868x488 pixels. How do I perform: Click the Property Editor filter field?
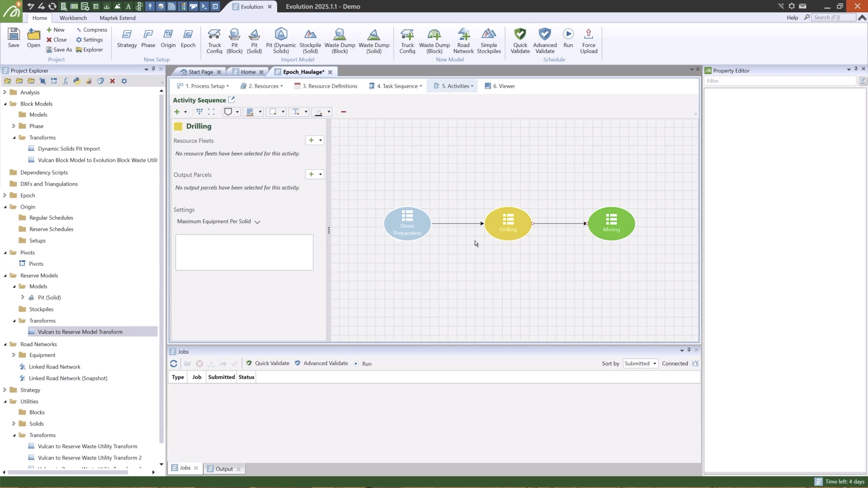[x=779, y=81]
